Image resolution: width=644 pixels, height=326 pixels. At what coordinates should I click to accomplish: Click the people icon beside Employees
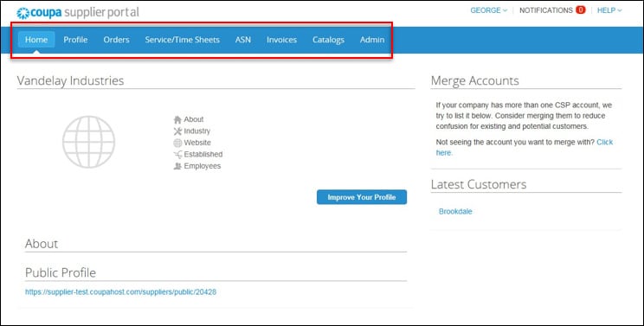(177, 166)
